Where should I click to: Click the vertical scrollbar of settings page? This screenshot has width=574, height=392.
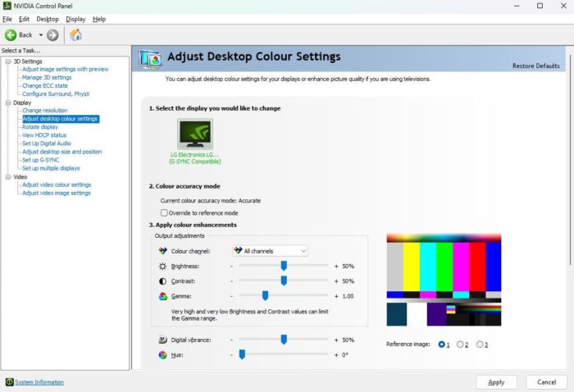coord(570,160)
